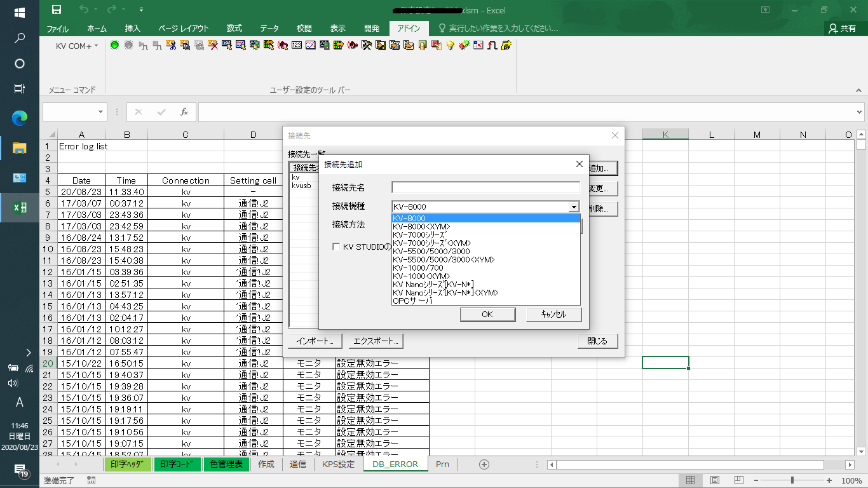Image resolution: width=868 pixels, height=488 pixels.
Task: Add a new sheet with plus icon
Action: pos(484,464)
